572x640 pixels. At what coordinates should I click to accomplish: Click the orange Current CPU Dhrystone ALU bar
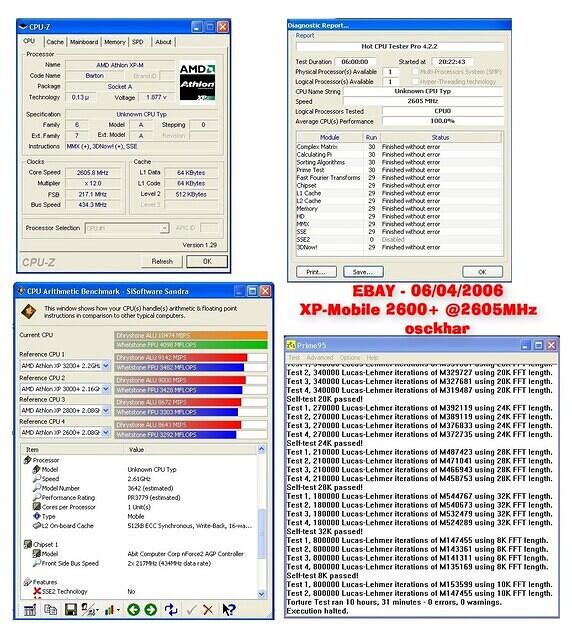[191, 336]
